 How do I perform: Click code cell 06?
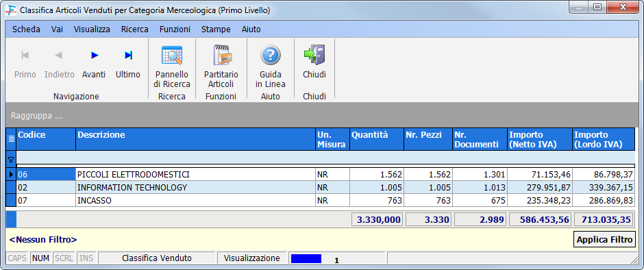46,175
